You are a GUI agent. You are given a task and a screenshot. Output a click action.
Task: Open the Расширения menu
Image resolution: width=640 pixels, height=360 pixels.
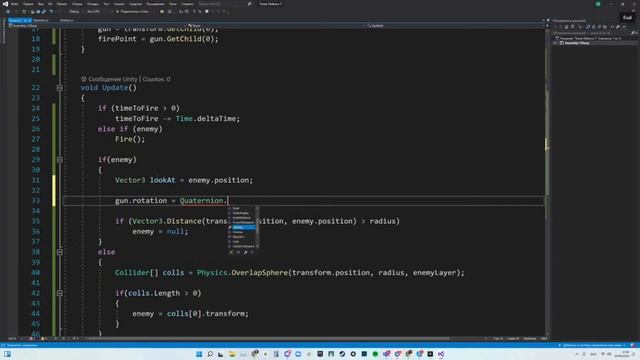pos(155,4)
